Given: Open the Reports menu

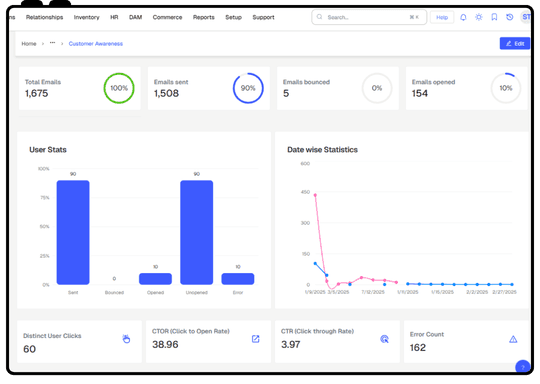Looking at the screenshot, I should click(204, 17).
